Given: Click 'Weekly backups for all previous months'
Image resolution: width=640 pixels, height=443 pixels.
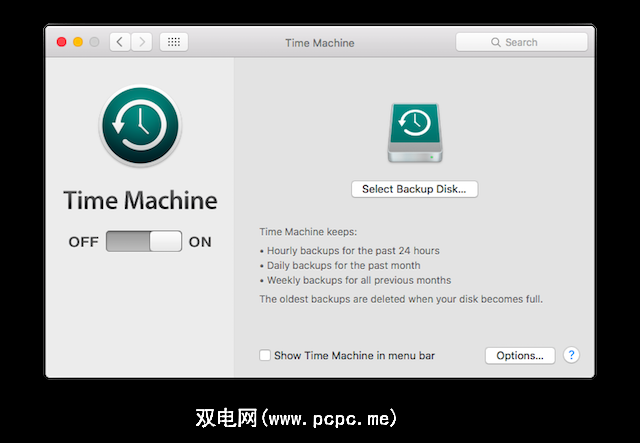Looking at the screenshot, I should 359,280.
